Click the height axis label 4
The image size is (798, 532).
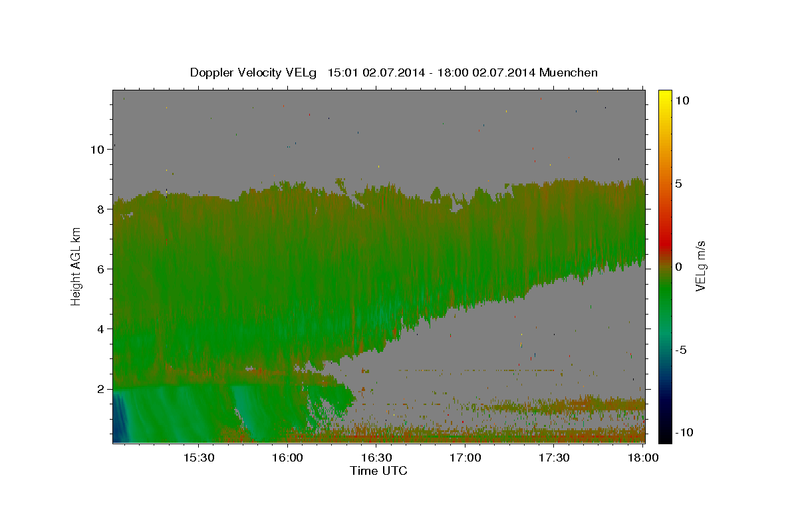pos(102,329)
